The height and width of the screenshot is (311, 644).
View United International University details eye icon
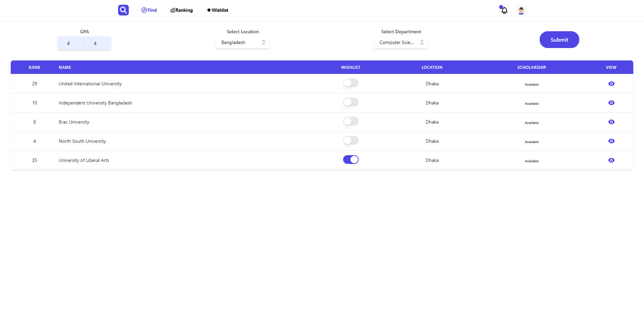(611, 84)
